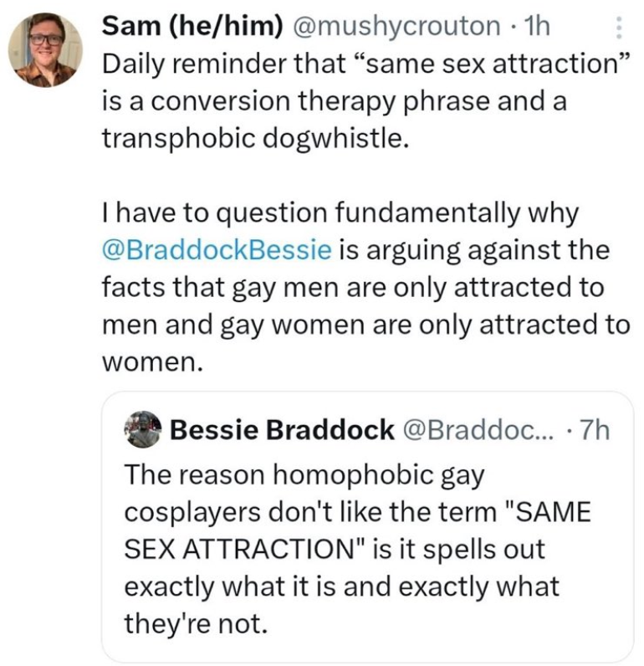Click the truncated @Braddoc... handle
Screen dimensions: 644x666
[478, 430]
